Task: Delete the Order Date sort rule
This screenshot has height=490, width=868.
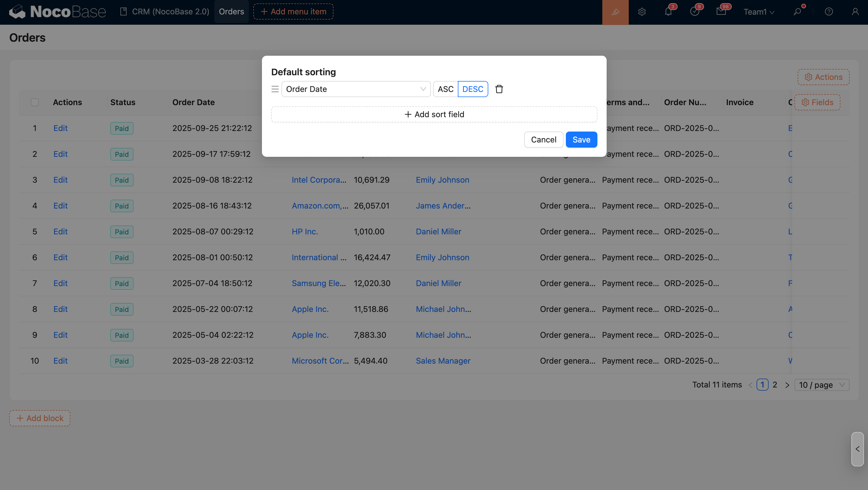Action: coord(499,89)
